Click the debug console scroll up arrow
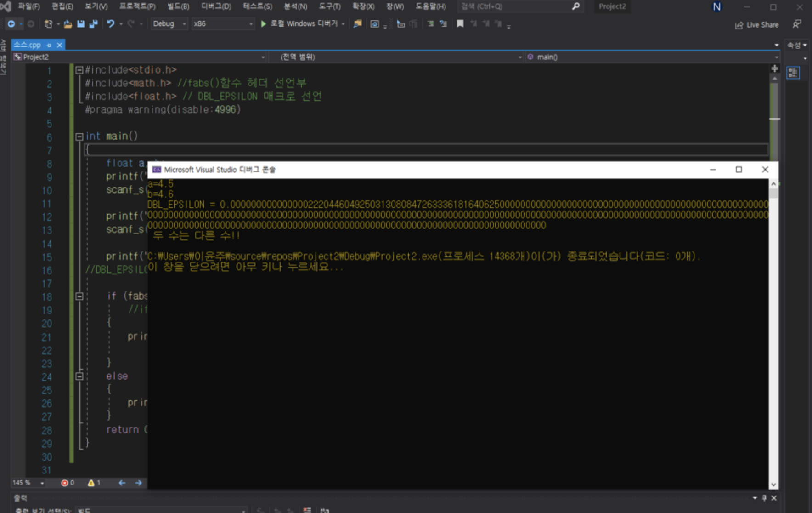The height and width of the screenshot is (513, 812). 773,184
